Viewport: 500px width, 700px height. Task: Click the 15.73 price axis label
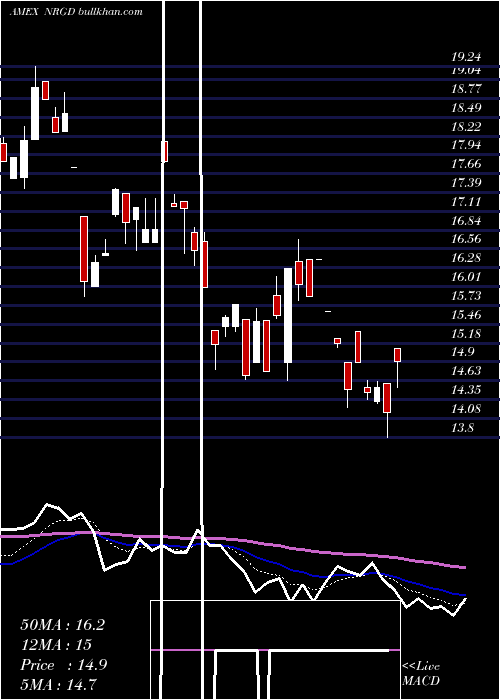(466, 296)
